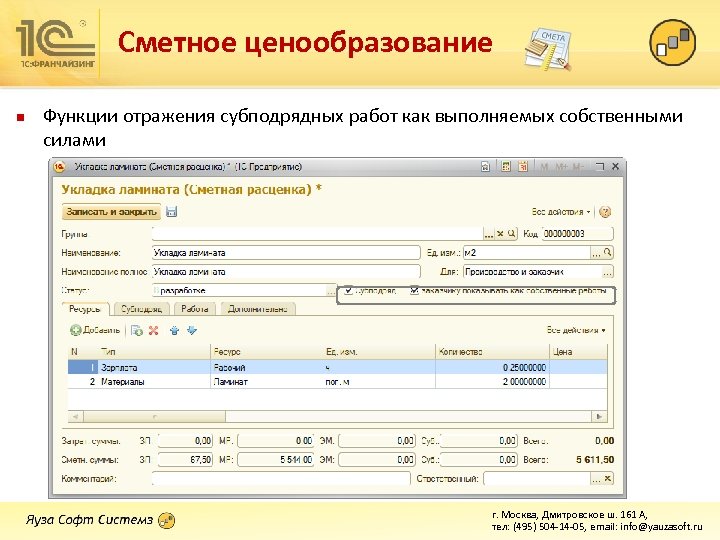
Task: Move row down with blue down arrow
Action: 192,331
